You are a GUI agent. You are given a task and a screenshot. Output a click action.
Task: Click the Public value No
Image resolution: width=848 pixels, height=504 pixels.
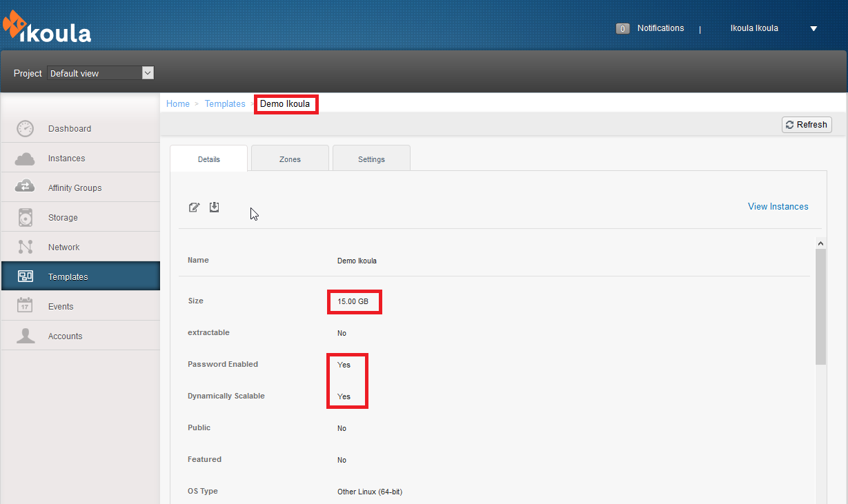point(342,429)
